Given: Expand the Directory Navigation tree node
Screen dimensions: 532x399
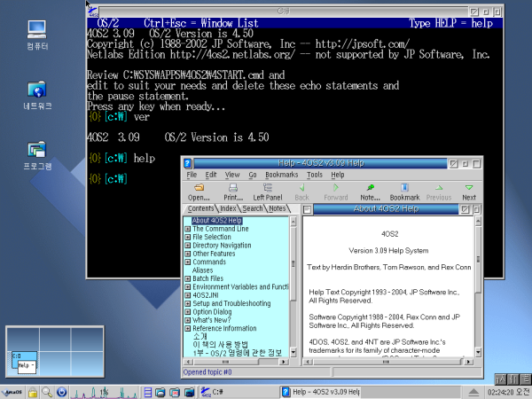Looking at the screenshot, I should coord(188,246).
